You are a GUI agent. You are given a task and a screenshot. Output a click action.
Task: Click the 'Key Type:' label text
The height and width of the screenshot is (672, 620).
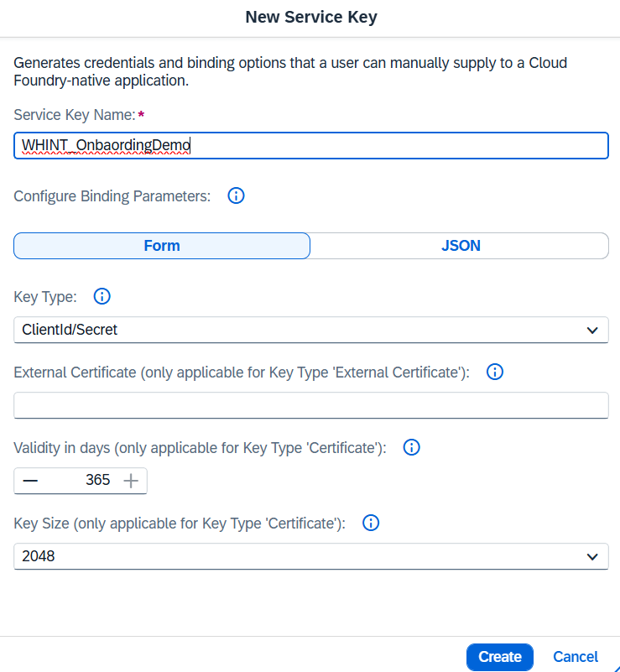45,296
